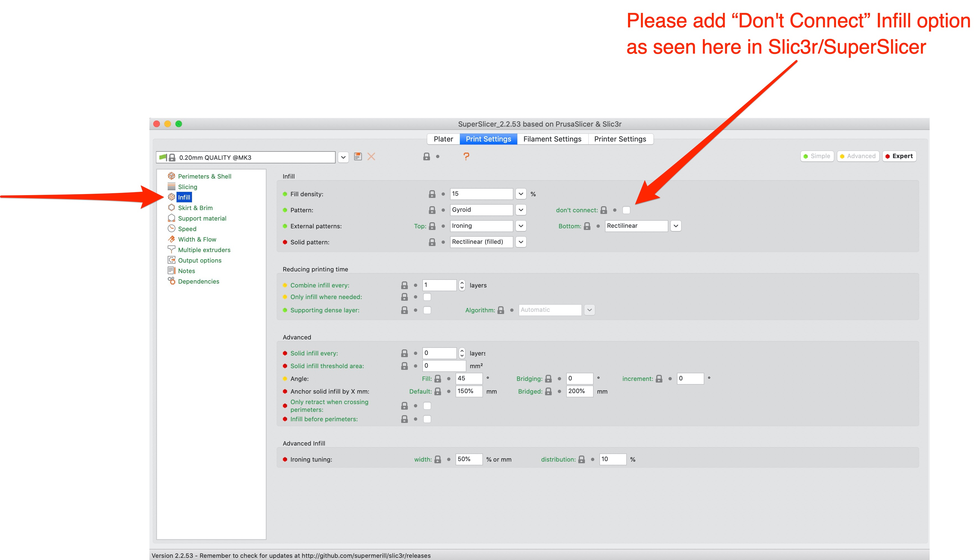Select the Perimeters & Shell section icon
Image resolution: width=980 pixels, height=560 pixels.
(x=172, y=176)
